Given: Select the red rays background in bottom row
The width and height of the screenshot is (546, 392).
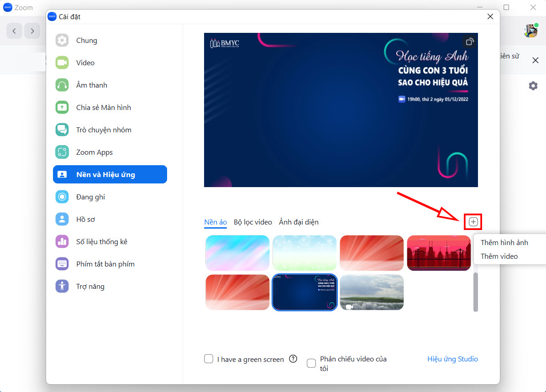Looking at the screenshot, I should (x=237, y=292).
